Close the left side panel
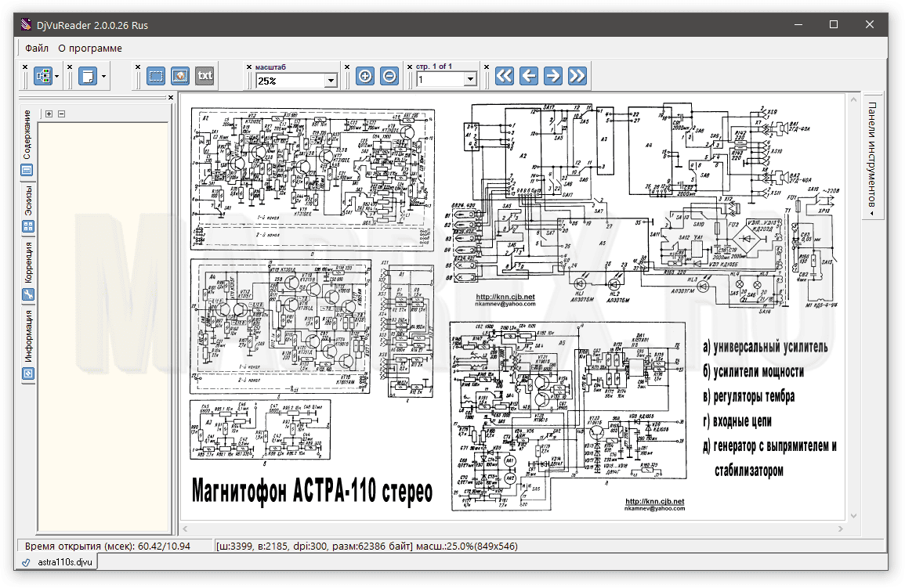The height and width of the screenshot is (588, 905). pos(171,97)
